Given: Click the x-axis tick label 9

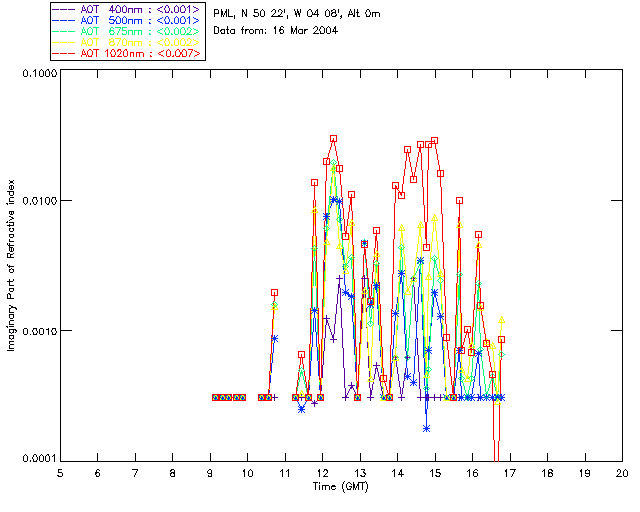Looking at the screenshot, I should click(x=210, y=473).
